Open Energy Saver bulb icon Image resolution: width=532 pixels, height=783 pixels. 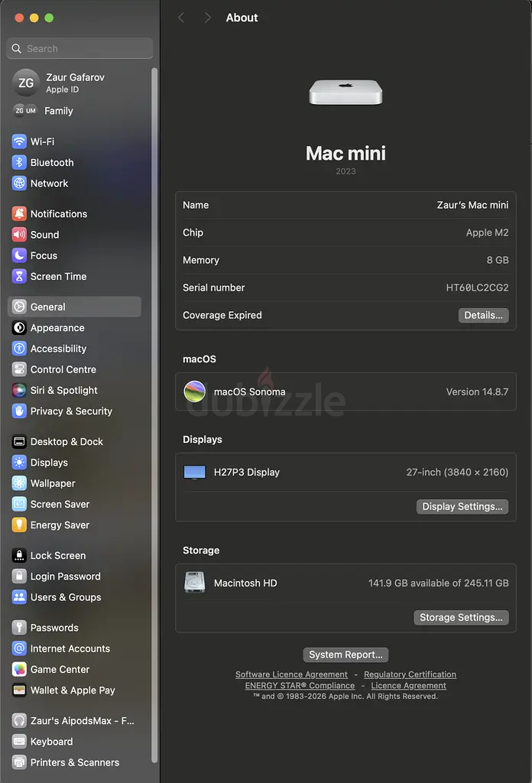click(19, 525)
